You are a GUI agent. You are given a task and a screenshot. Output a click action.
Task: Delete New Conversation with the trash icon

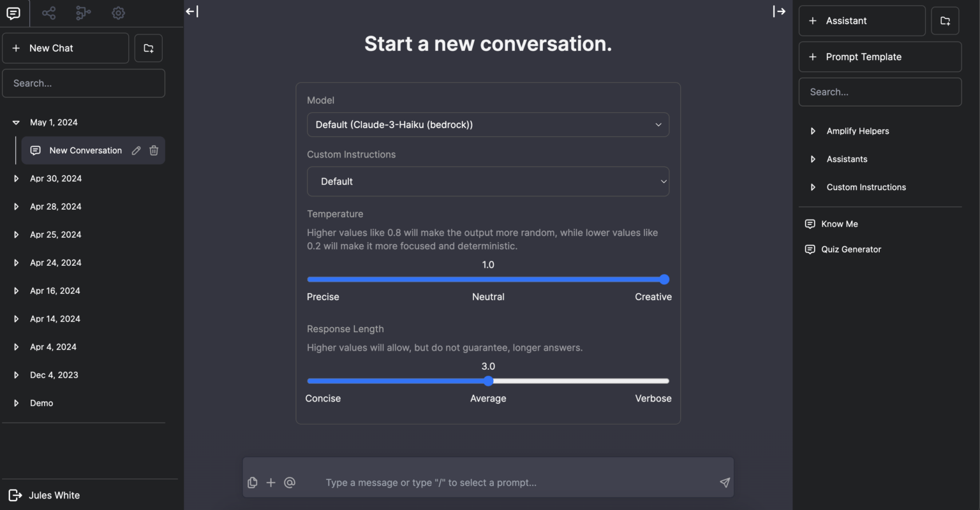(154, 150)
